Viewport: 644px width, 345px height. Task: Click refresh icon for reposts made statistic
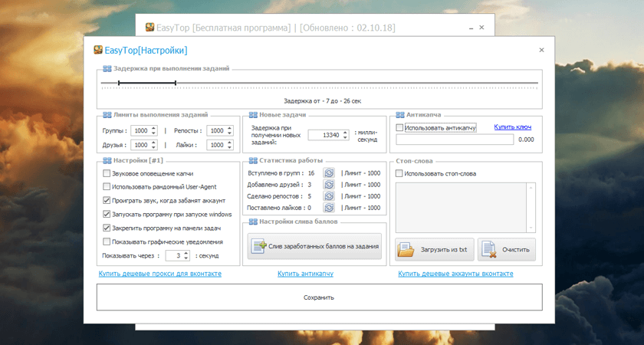(329, 196)
